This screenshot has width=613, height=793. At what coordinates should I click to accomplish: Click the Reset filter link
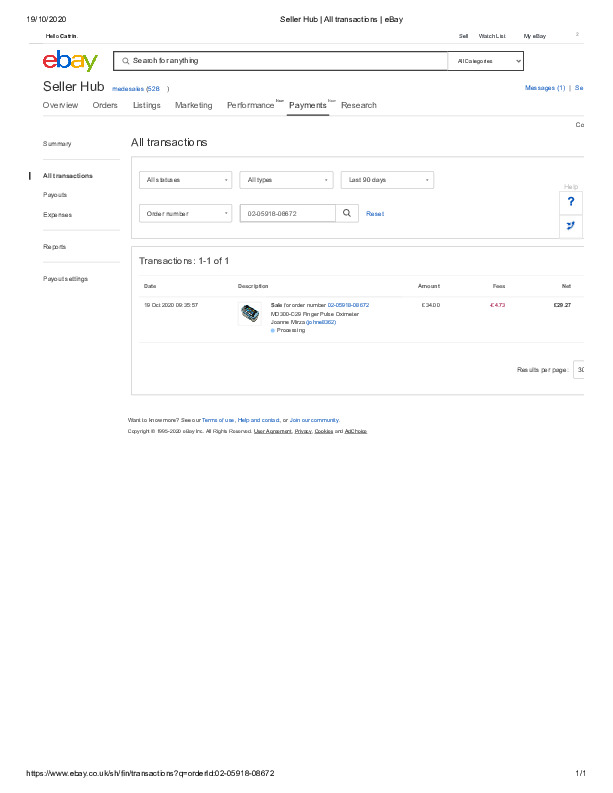pyautogui.click(x=375, y=214)
